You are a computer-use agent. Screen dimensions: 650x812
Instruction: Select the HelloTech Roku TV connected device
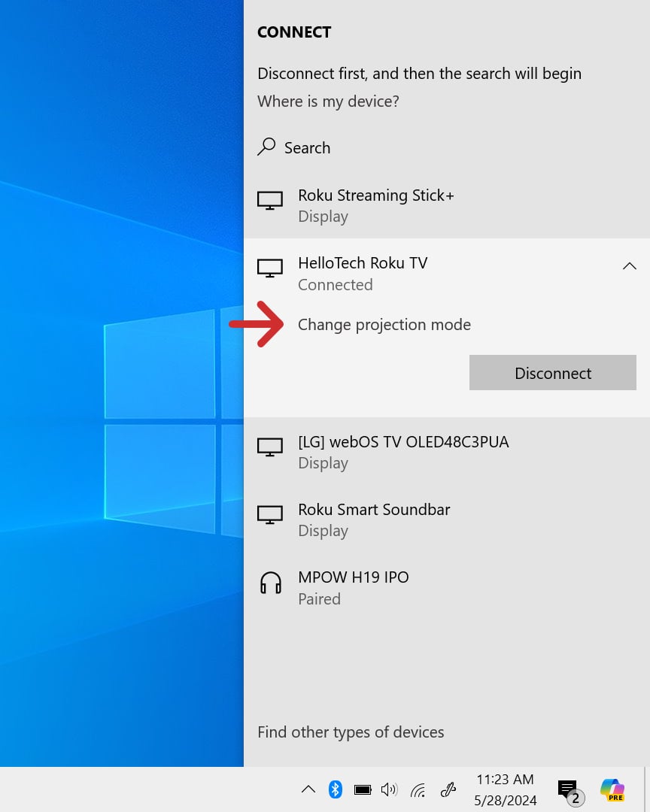tap(363, 272)
